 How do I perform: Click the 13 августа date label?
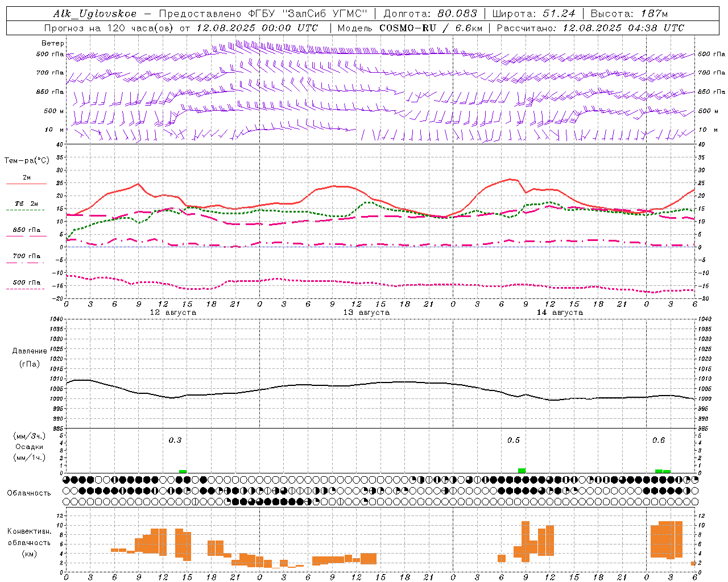coord(366,313)
